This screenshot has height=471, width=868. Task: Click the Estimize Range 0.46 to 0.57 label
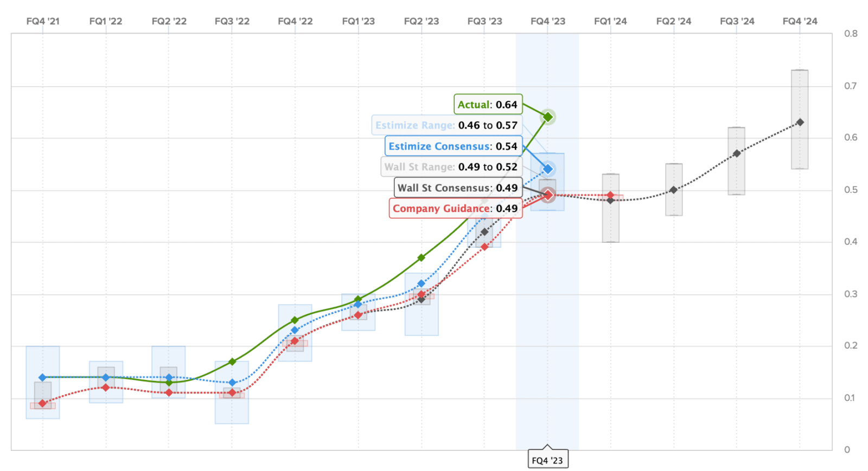[x=447, y=125]
